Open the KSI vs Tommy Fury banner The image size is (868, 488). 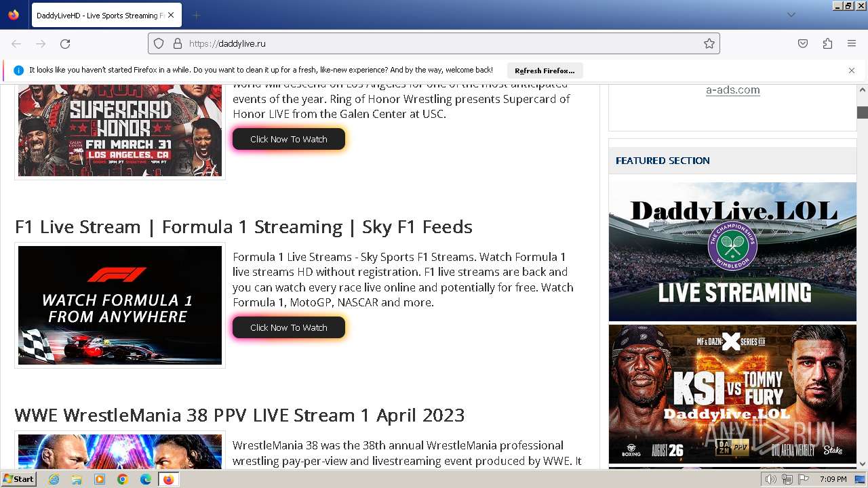pyautogui.click(x=732, y=394)
